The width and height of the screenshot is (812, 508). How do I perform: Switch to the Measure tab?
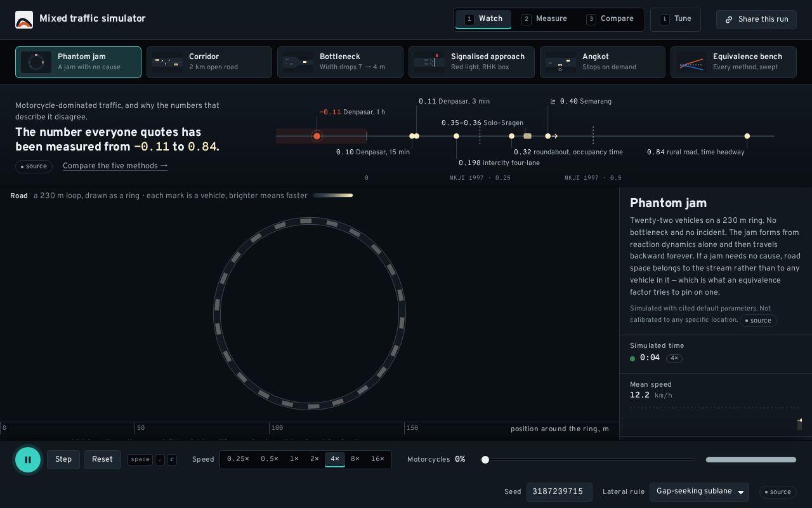tap(545, 19)
